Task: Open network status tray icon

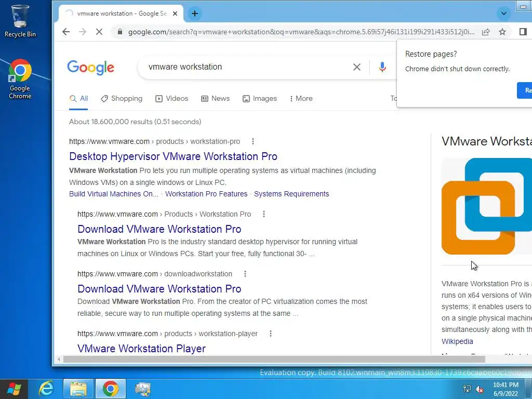Action: 467,389
